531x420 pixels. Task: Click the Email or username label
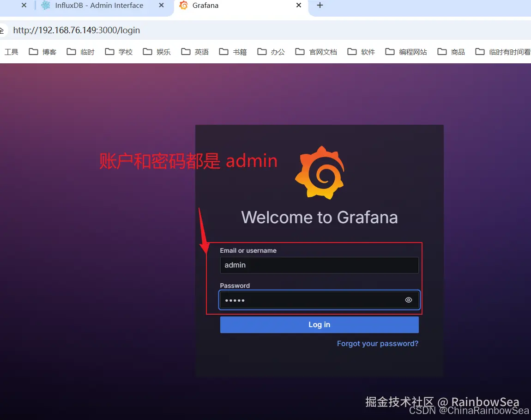pos(248,250)
